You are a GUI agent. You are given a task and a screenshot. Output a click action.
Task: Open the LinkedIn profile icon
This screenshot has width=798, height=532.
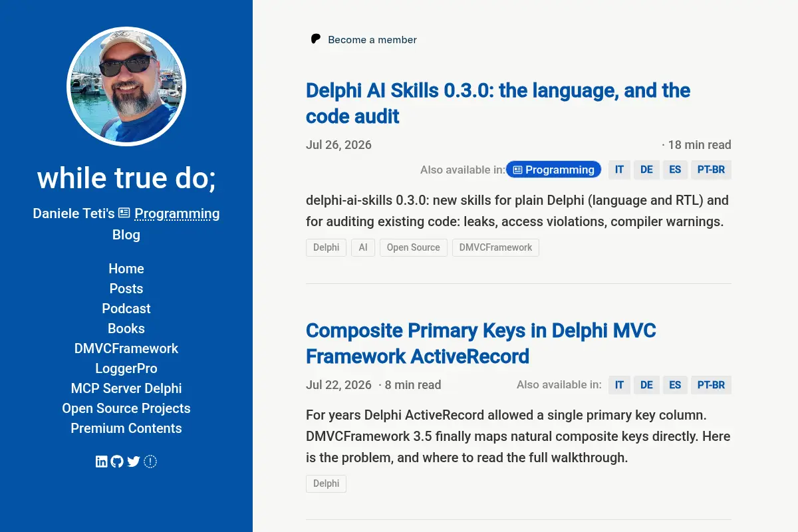click(101, 462)
